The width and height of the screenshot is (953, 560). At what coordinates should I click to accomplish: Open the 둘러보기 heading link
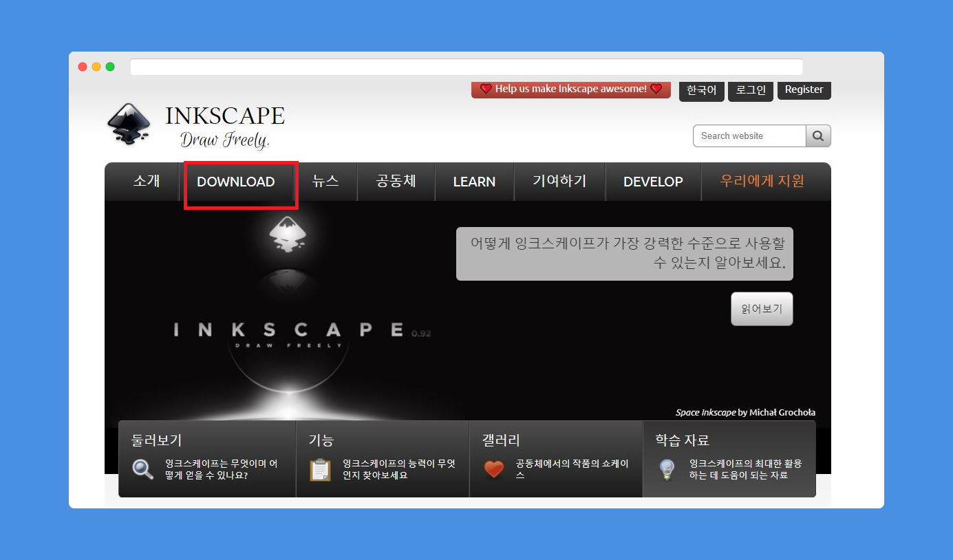point(157,440)
